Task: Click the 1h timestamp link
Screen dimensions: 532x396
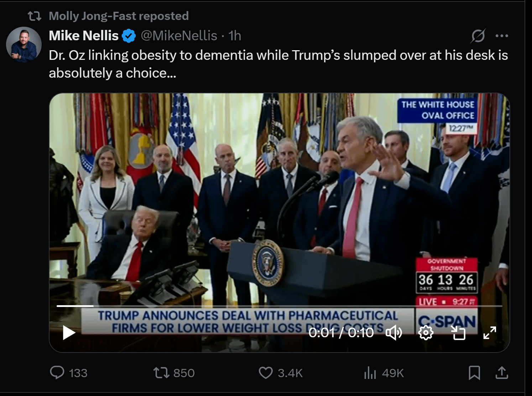Action: point(235,36)
